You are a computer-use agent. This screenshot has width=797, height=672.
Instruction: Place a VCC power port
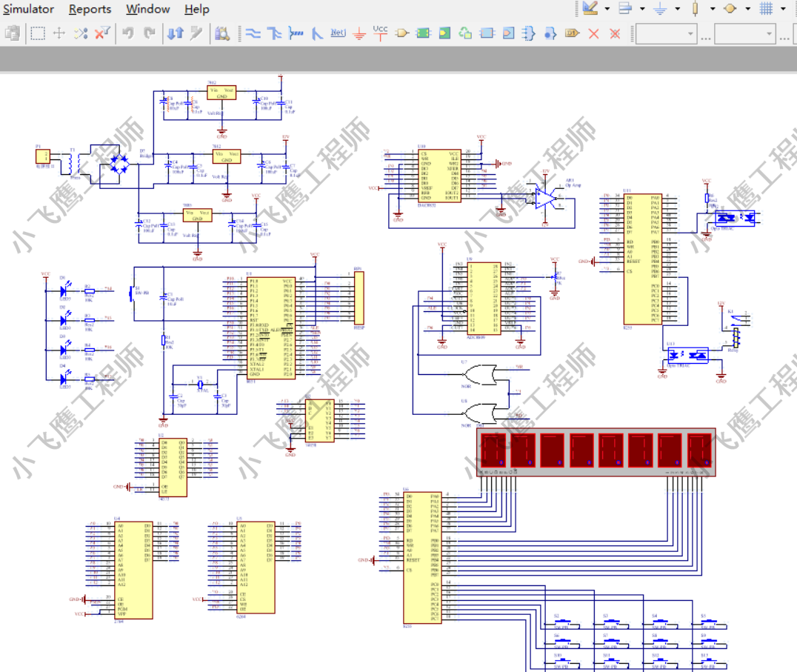[380, 33]
